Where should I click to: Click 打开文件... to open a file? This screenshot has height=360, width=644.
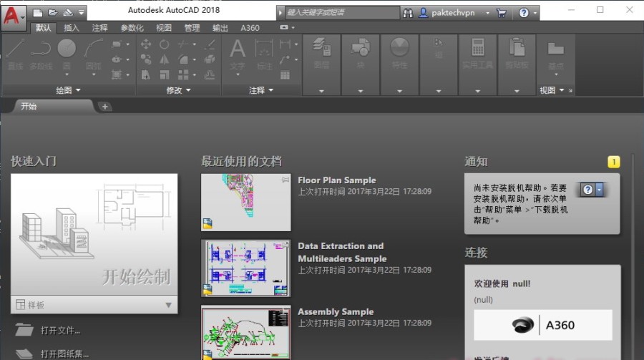(x=60, y=330)
